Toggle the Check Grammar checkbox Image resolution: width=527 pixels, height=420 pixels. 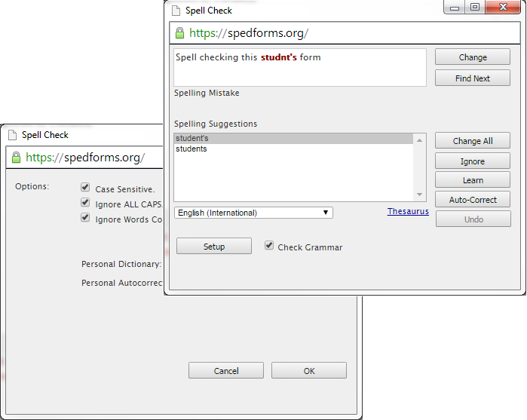(269, 246)
